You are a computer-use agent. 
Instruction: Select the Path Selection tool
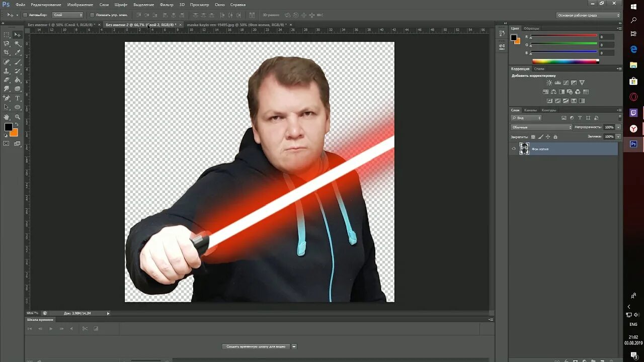point(7,107)
